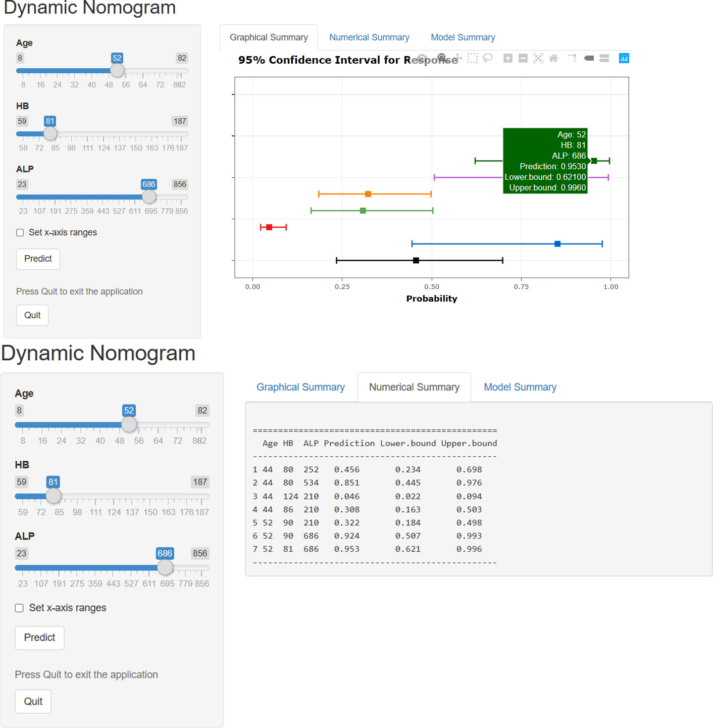713x728 pixels.
Task: Open the active Graphical Summary tab above the plot
Action: coord(269,37)
